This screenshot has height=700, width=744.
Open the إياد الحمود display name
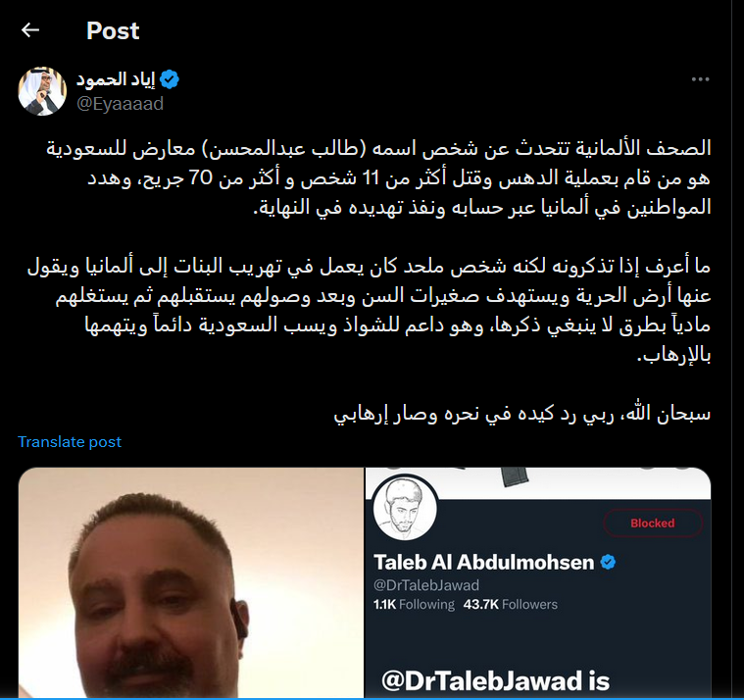[117, 79]
